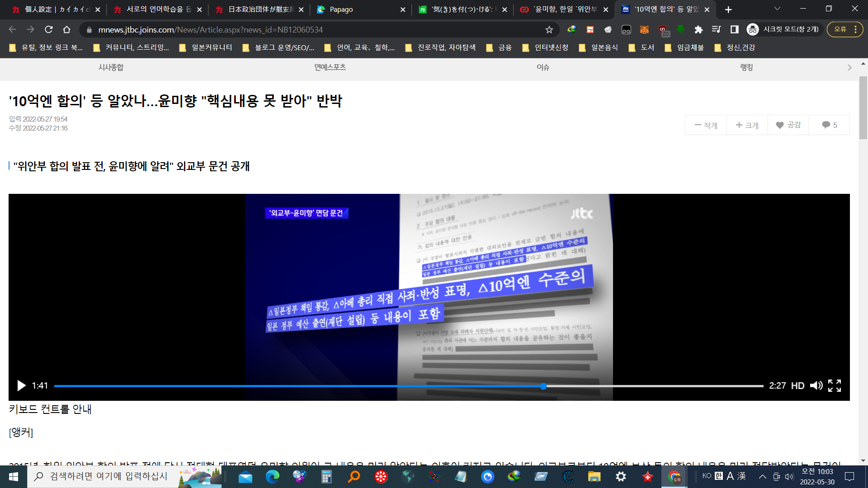The width and height of the screenshot is (868, 488).
Task: Open the Chrome extensions puzzle icon
Action: [698, 30]
